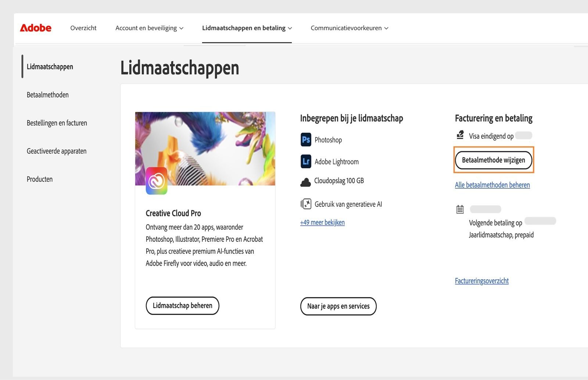Open Alle betaalmethoden beheren link

pyautogui.click(x=492, y=185)
